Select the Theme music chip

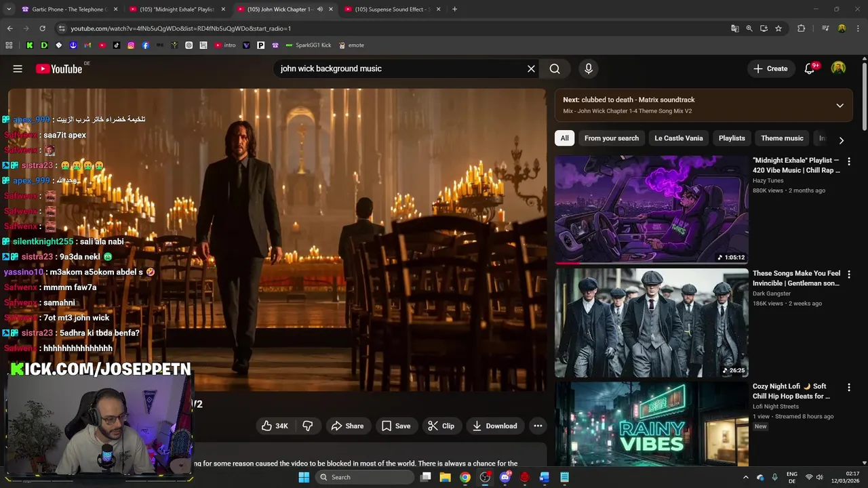(782, 138)
